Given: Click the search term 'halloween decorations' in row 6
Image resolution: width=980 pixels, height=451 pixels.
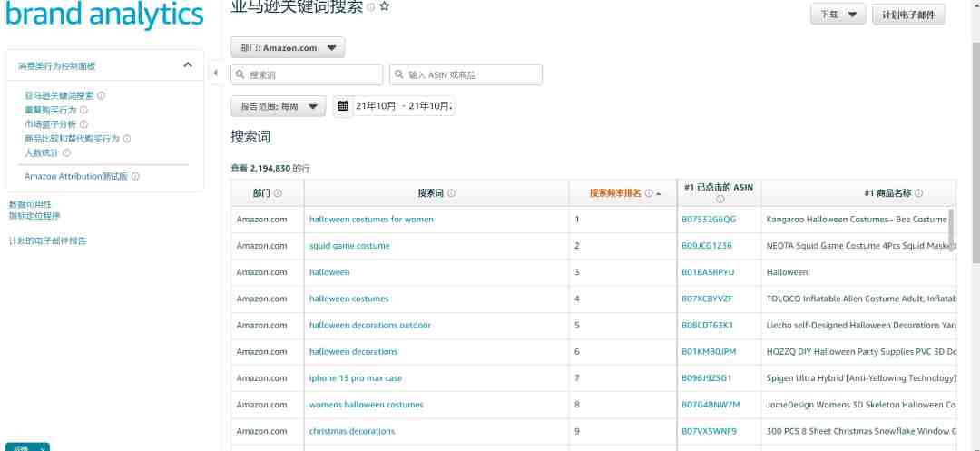Looking at the screenshot, I should [353, 352].
